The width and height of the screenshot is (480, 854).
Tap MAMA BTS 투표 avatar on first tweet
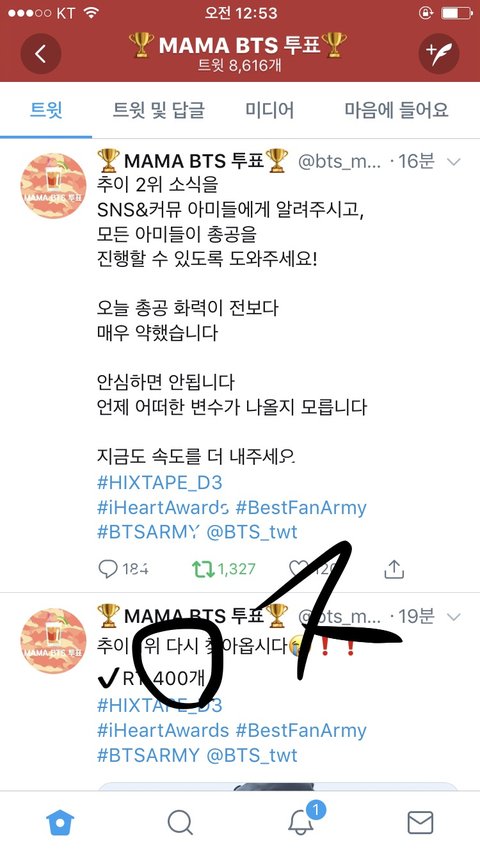[x=53, y=186]
